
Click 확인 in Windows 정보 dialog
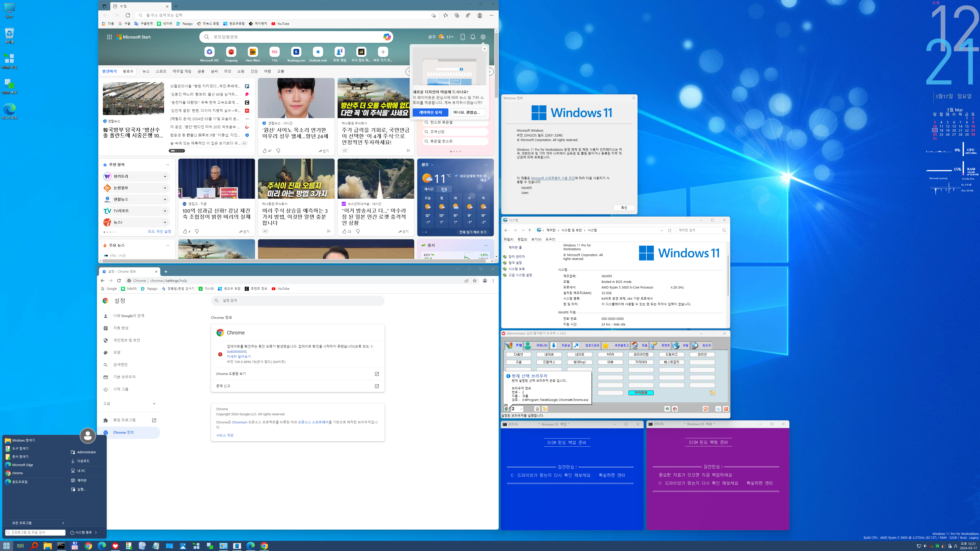tap(624, 208)
